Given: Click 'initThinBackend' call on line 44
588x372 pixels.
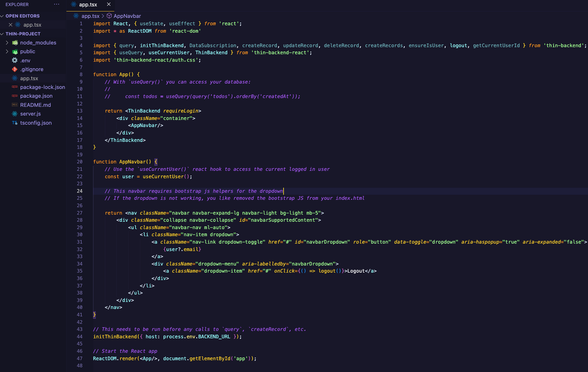Looking at the screenshot, I should pyautogui.click(x=115, y=337).
